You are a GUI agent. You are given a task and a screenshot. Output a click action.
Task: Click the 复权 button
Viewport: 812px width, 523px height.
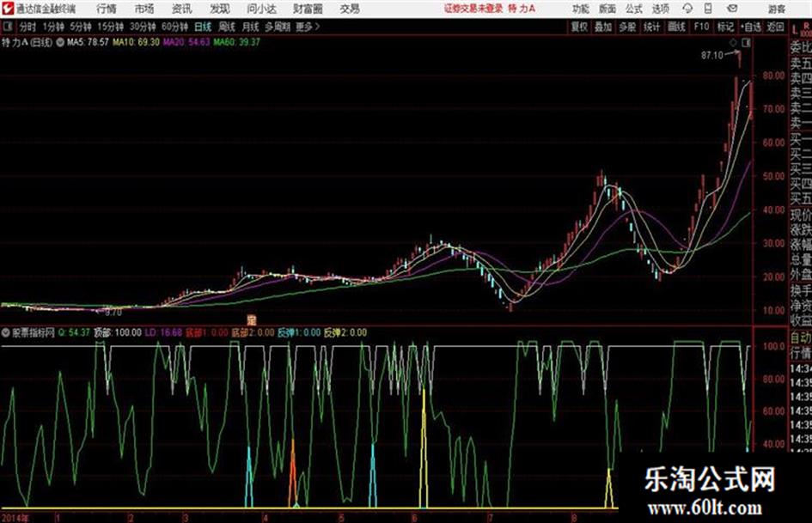point(579,27)
